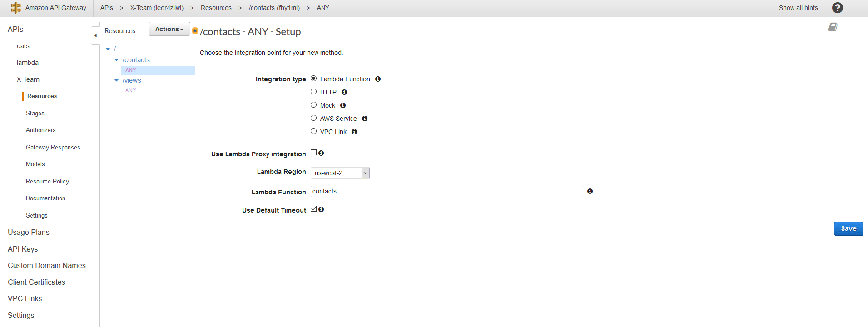Click Show all hints
Screen dimensions: 868x327
tap(798, 8)
